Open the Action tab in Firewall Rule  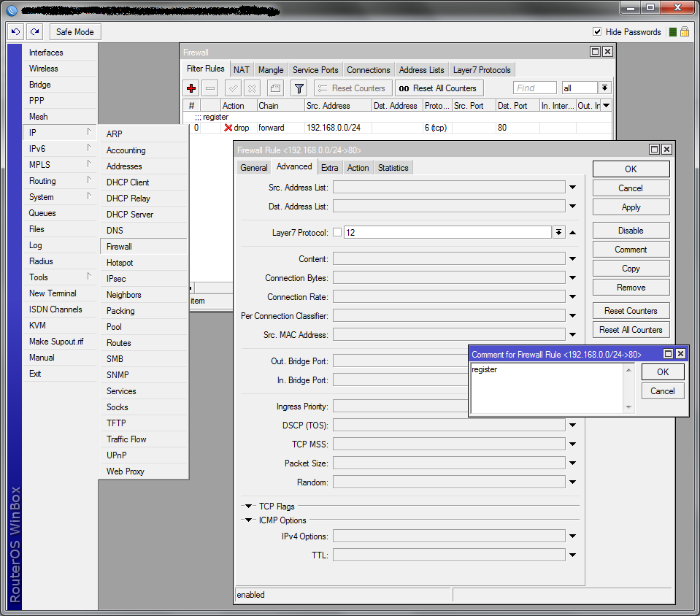tap(358, 167)
